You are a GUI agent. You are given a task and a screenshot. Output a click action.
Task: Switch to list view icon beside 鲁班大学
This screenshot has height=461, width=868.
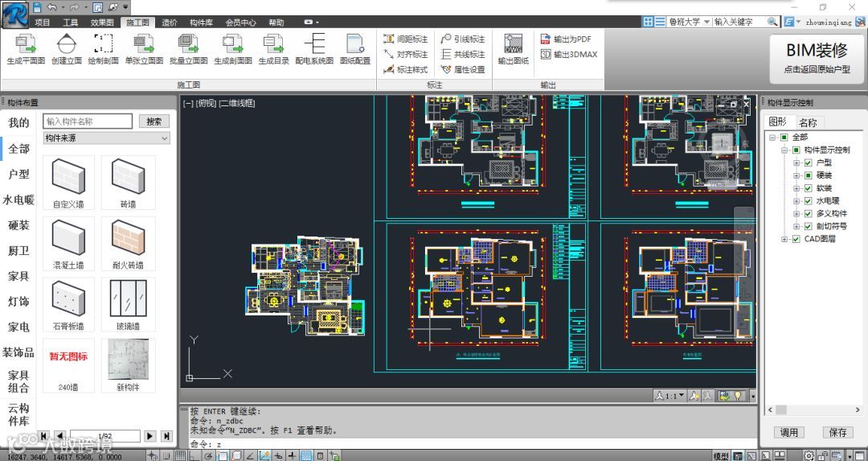(x=661, y=22)
